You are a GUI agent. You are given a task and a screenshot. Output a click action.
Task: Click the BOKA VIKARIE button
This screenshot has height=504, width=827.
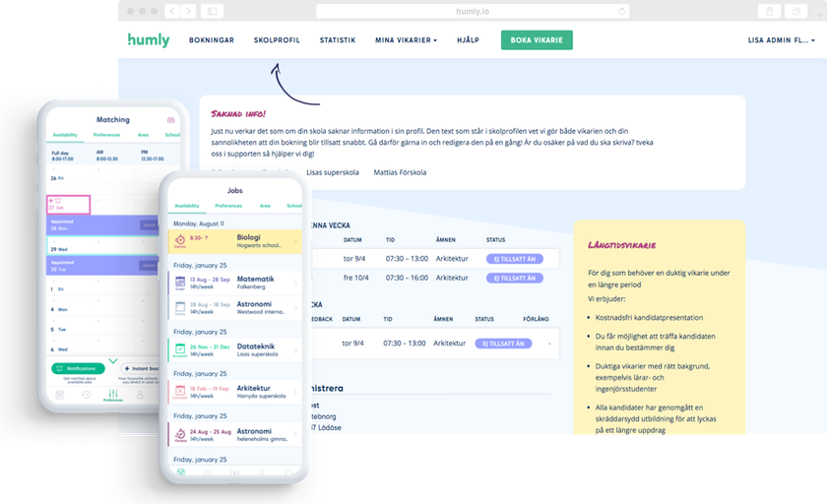537,40
